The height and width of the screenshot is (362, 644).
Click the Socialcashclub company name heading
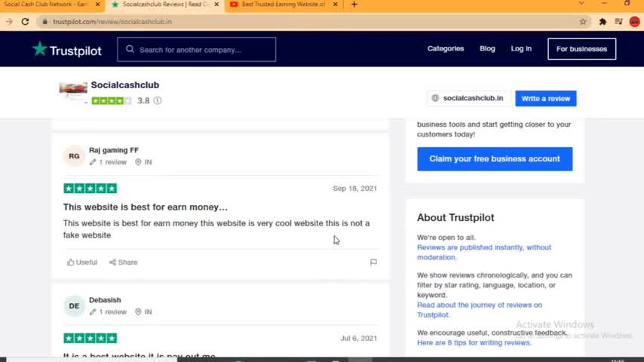point(125,85)
